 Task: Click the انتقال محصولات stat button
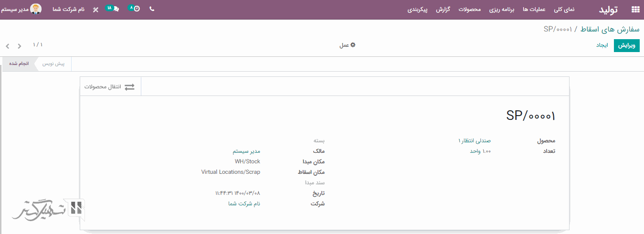click(x=110, y=86)
